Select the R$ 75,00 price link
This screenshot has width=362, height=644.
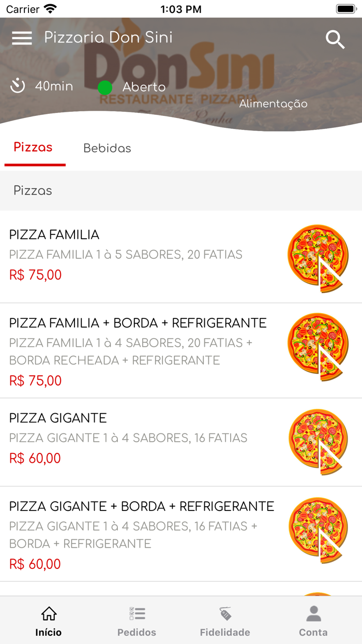34,275
